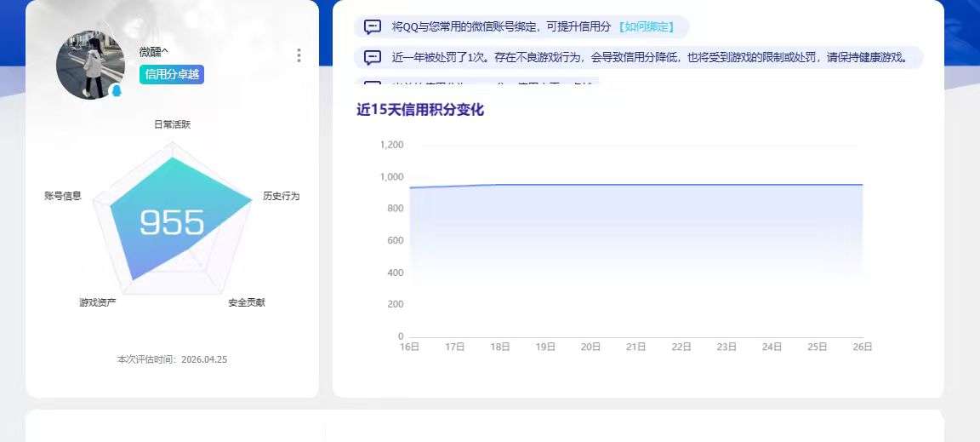The image size is (980, 442).
Task: Click the username 微醺^
Action: click(x=154, y=53)
